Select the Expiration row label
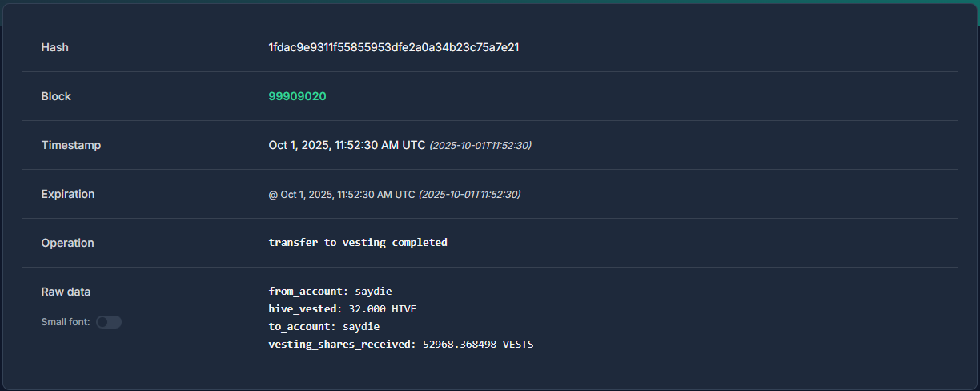Screen dimensions: 980x391 67,194
